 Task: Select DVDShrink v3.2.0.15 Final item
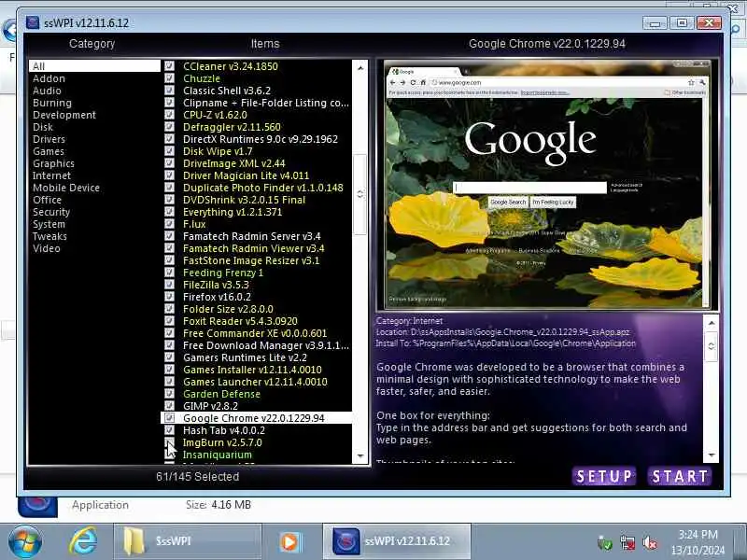244,200
